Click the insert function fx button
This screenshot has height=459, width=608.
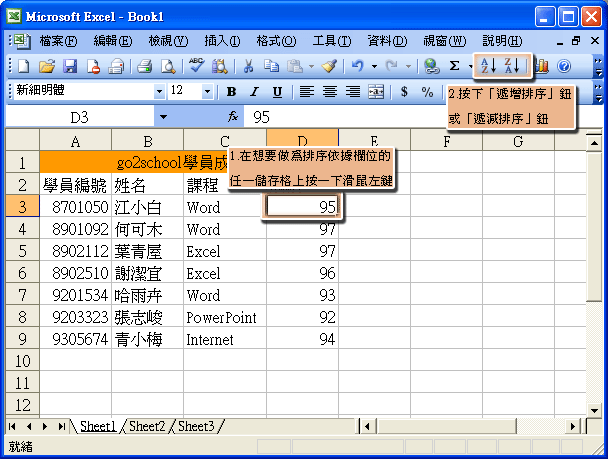[233, 116]
